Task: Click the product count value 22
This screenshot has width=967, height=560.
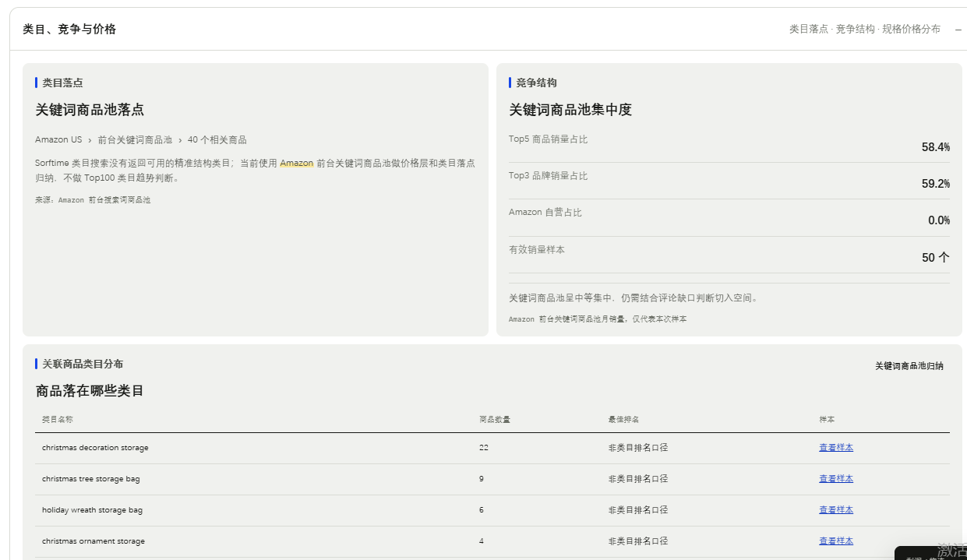Action: (484, 448)
